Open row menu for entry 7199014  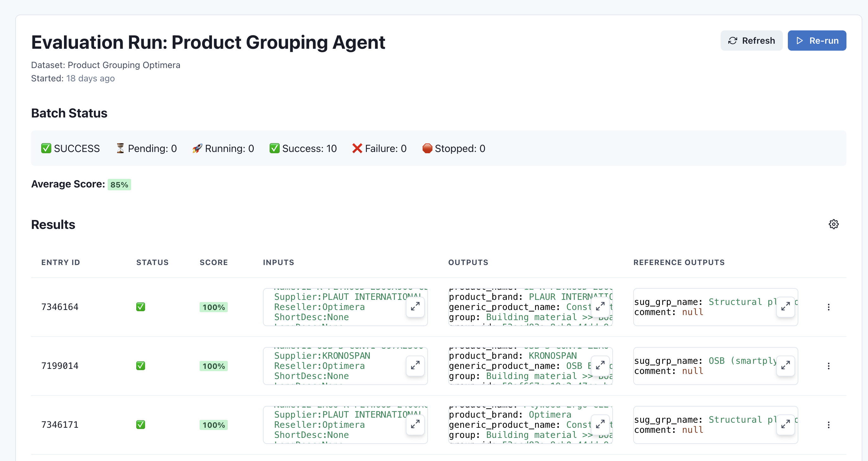click(x=829, y=366)
